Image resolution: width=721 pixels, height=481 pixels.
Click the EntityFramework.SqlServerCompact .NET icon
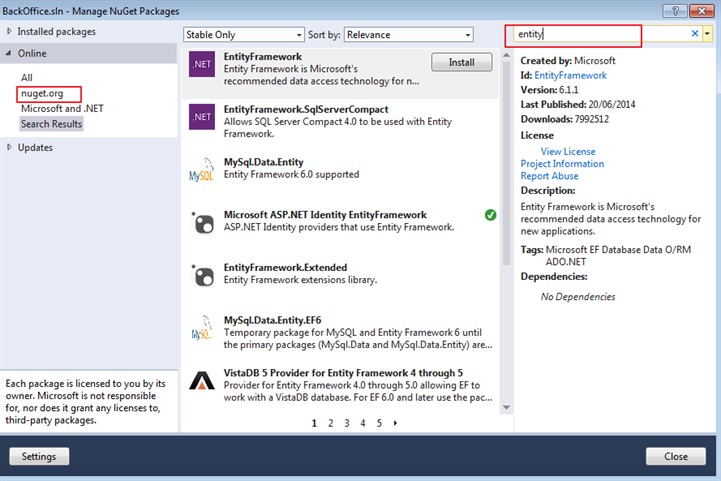pyautogui.click(x=202, y=117)
